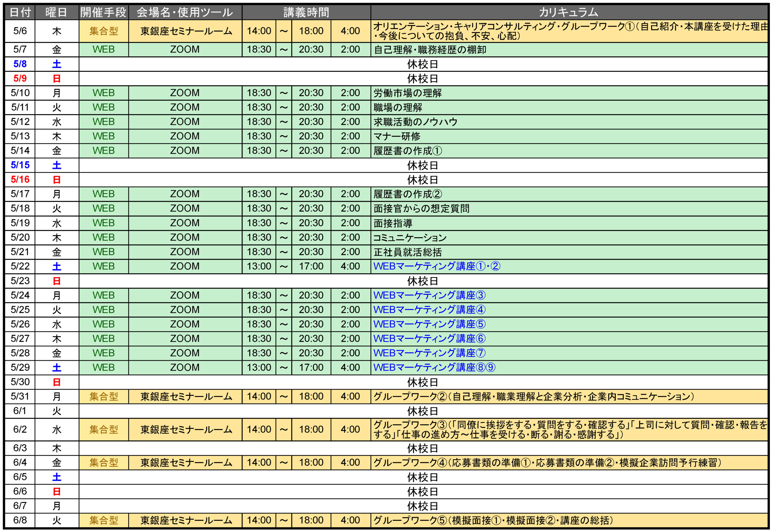Click 正社員就活総括 cell
The image size is (775, 532).
(x=569, y=252)
